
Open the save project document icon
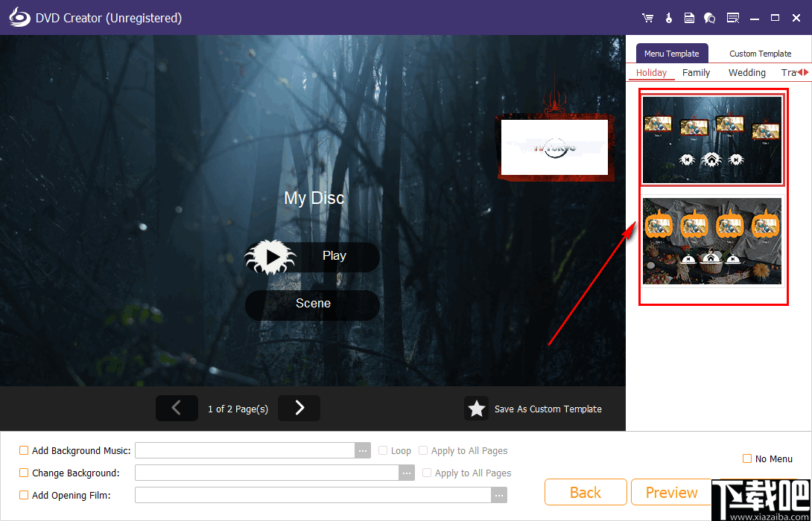point(689,17)
